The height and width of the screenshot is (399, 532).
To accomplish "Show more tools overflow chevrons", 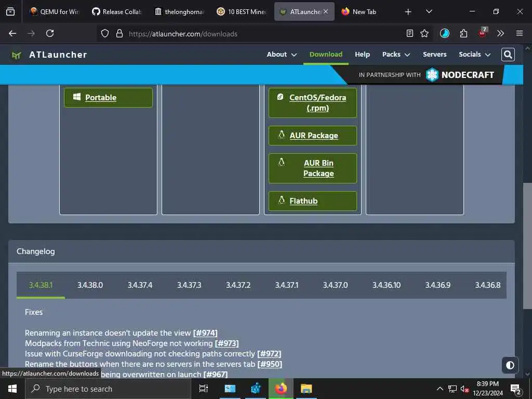I will (500, 33).
